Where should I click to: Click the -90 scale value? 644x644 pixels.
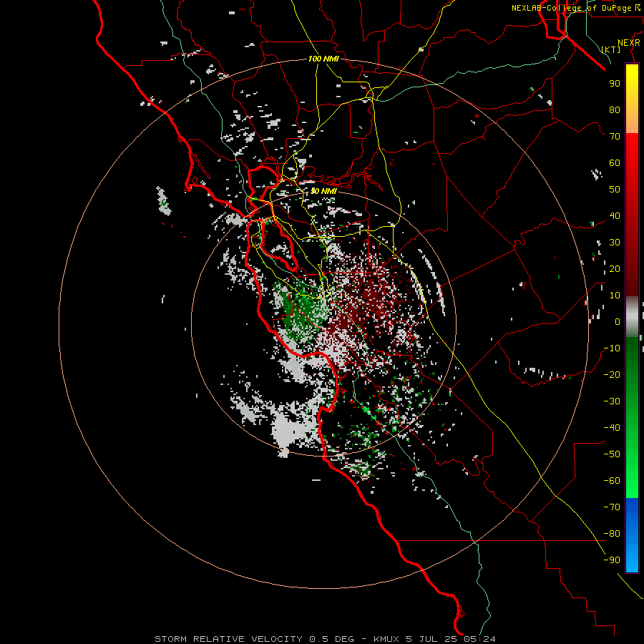click(612, 560)
